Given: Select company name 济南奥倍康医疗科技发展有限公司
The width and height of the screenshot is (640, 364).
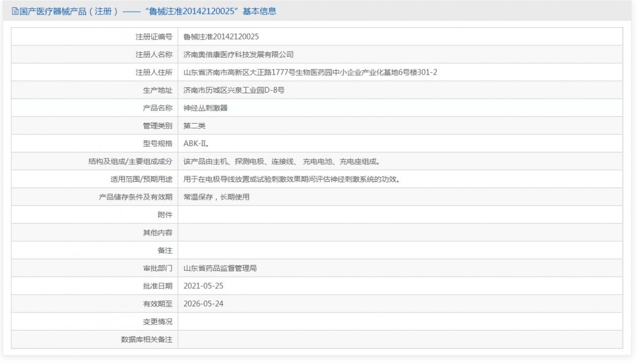Looking at the screenshot, I should pos(238,54).
